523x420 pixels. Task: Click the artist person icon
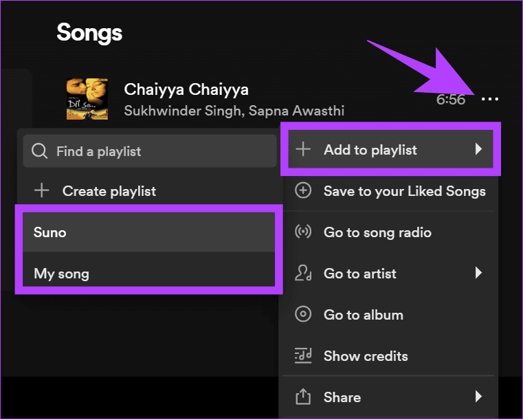303,273
